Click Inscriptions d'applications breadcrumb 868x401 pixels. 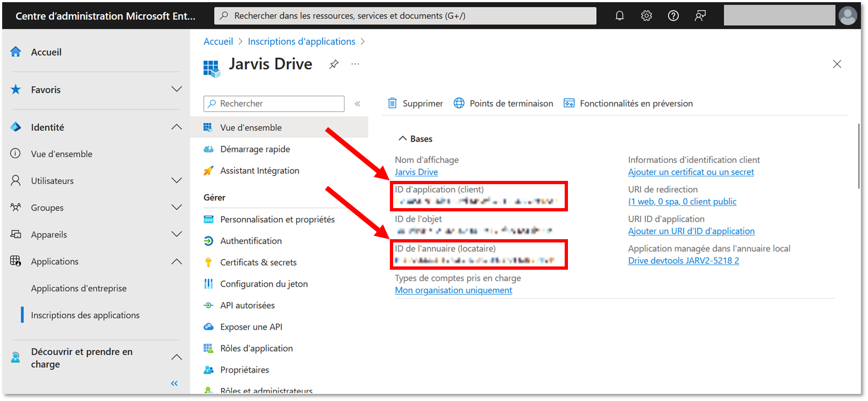click(x=302, y=41)
